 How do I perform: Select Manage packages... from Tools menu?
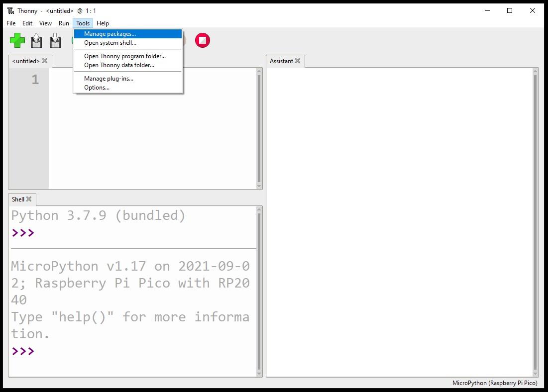coord(110,34)
